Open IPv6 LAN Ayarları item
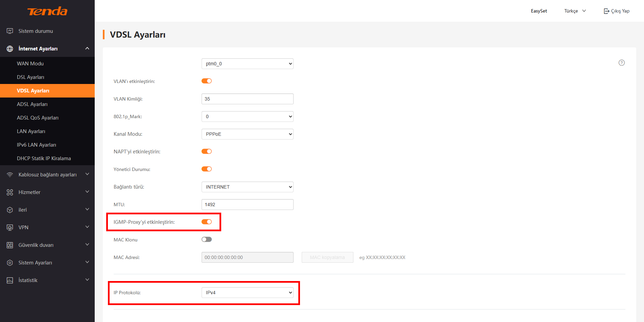 point(47,145)
